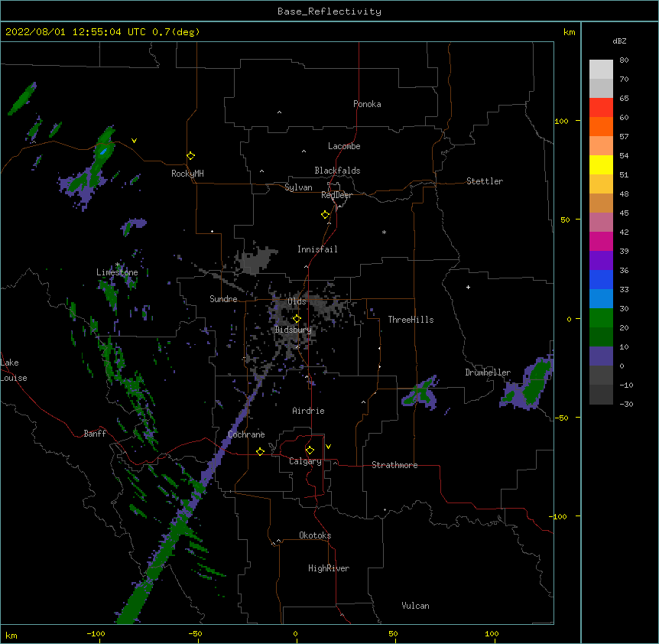The width and height of the screenshot is (659, 644).
Task: Click the yellow v marker northwest of RockyMH
Action: 134,141
